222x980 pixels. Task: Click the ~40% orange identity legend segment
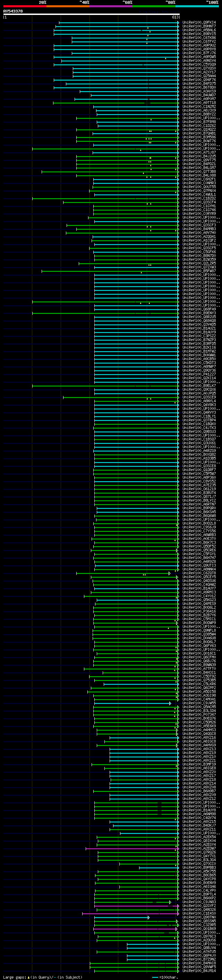(x=68, y=6)
